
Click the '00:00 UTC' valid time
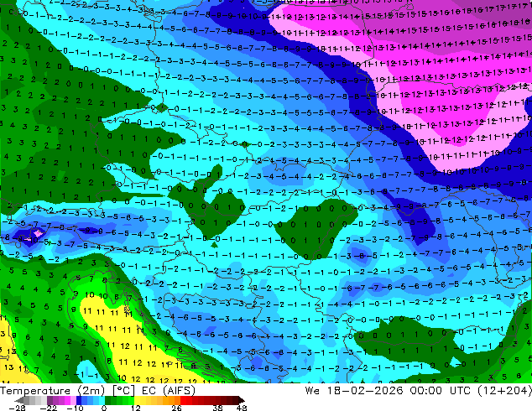coord(441,391)
